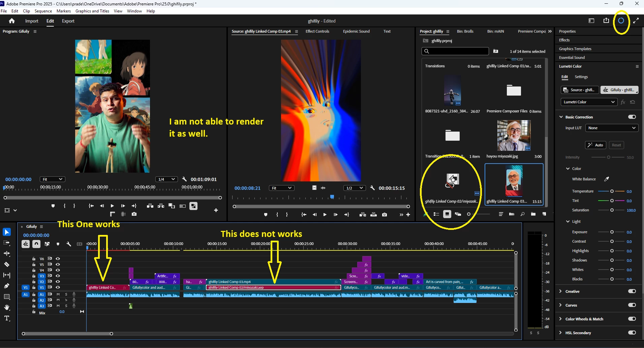Toggle the Curves section switch
This screenshot has width=644, height=348.
click(632, 305)
